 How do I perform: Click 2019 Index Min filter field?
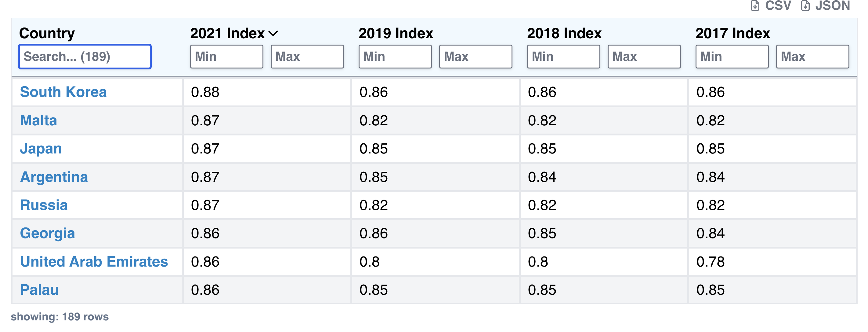pyautogui.click(x=395, y=56)
